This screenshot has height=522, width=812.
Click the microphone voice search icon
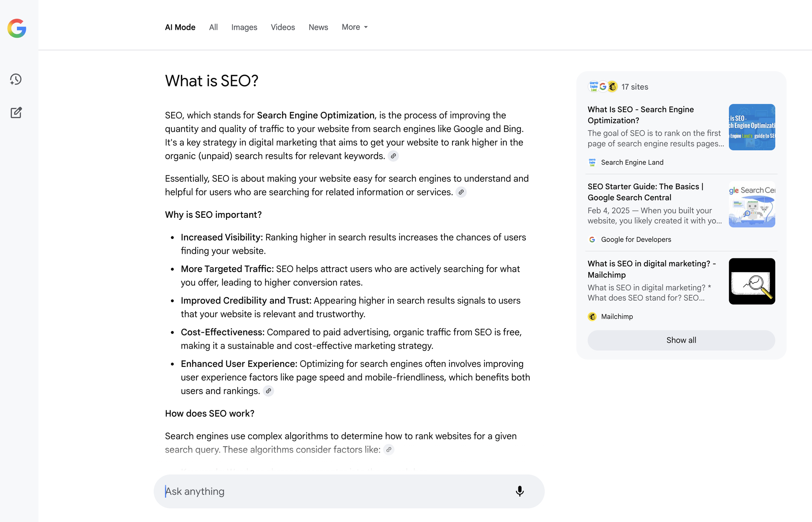pos(519,491)
